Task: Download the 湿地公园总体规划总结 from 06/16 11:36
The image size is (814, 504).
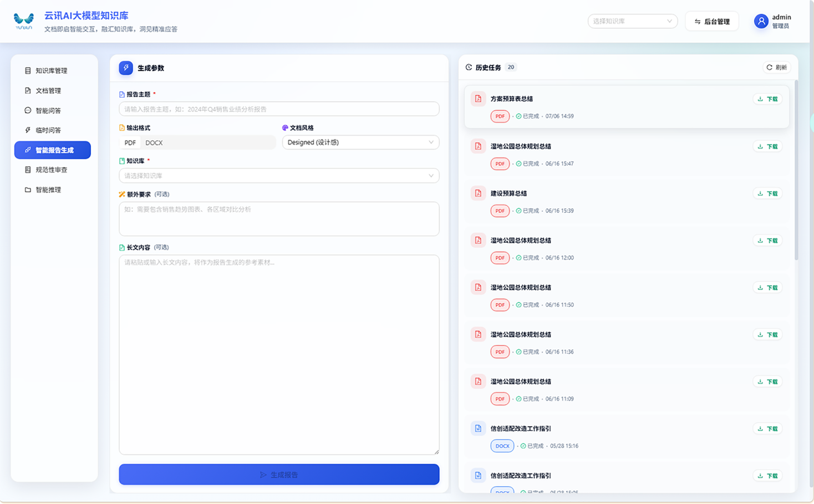Action: coord(767,335)
